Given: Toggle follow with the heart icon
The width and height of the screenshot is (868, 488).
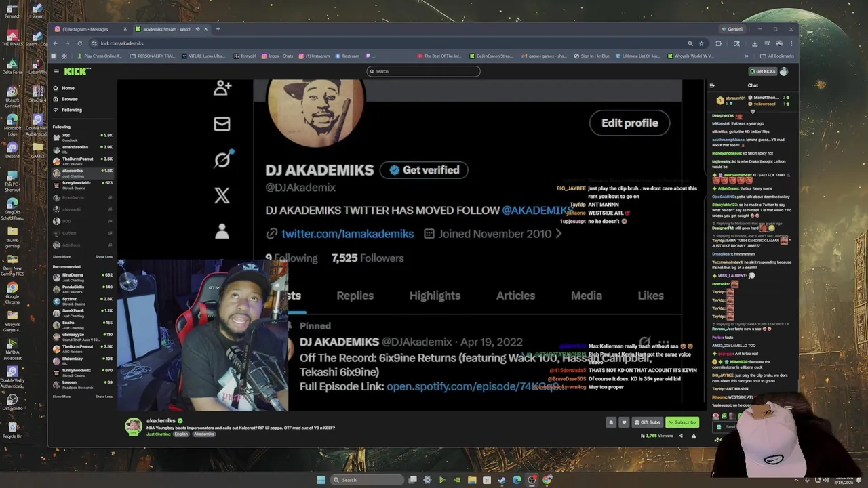Looking at the screenshot, I should click(624, 422).
